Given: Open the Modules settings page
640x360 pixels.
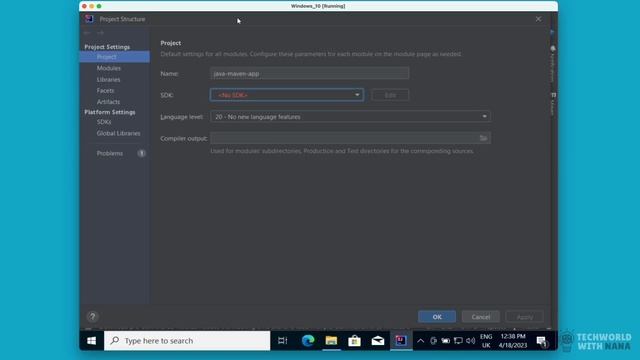Looking at the screenshot, I should tap(109, 68).
